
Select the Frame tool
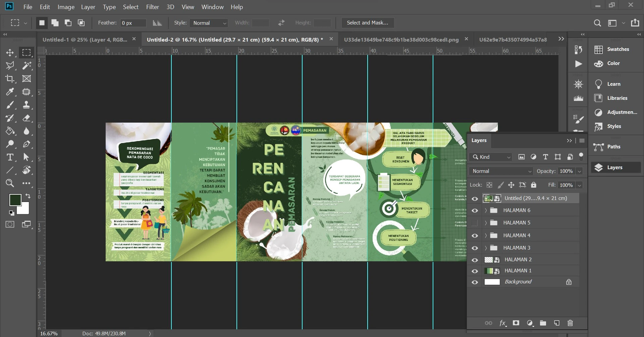pos(26,79)
